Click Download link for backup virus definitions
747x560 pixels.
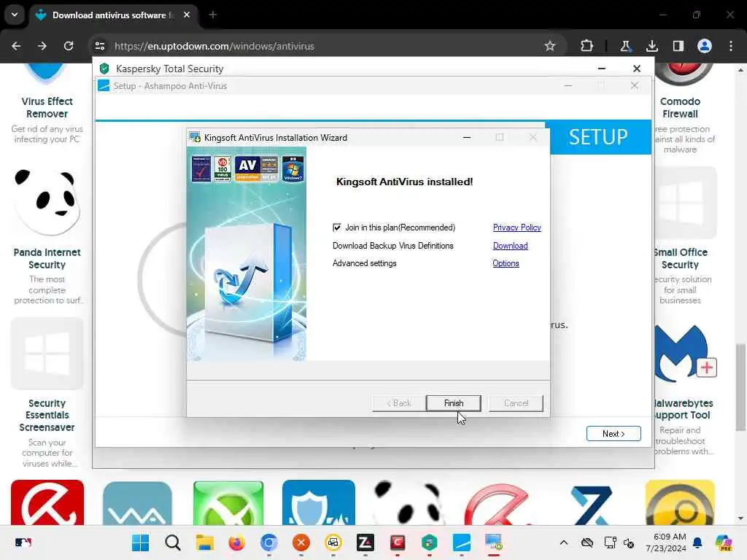[510, 246]
